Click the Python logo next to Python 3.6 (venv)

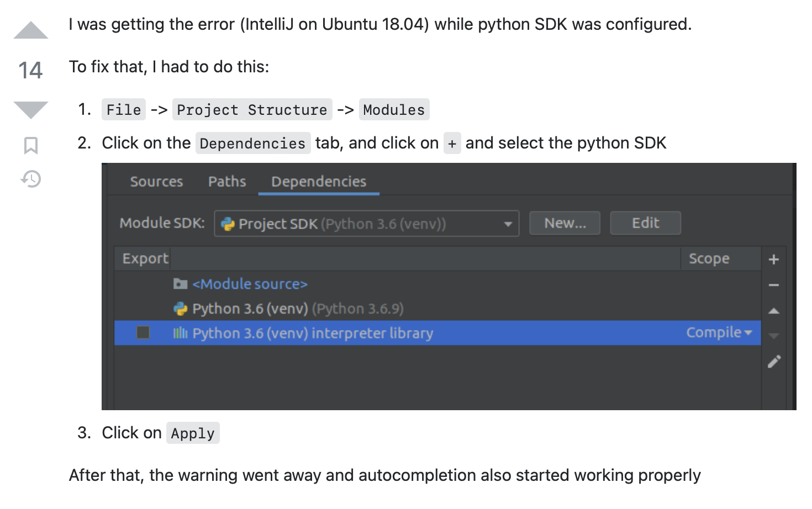tap(180, 309)
